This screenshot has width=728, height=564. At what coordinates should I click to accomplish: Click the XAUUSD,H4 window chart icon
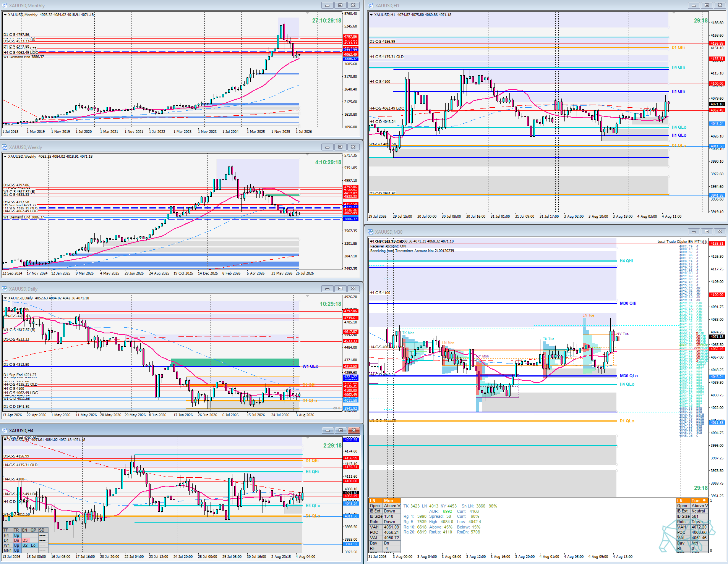point(5,430)
